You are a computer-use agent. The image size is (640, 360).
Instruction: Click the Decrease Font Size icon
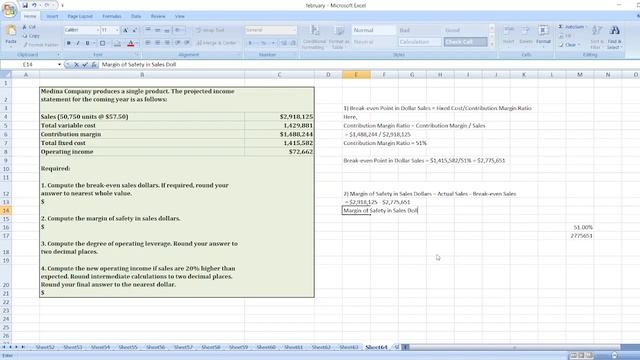click(x=134, y=30)
